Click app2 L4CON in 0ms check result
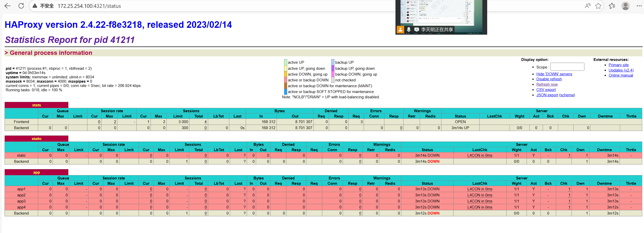Image resolution: width=644 pixels, height=233 pixels. [x=480, y=195]
